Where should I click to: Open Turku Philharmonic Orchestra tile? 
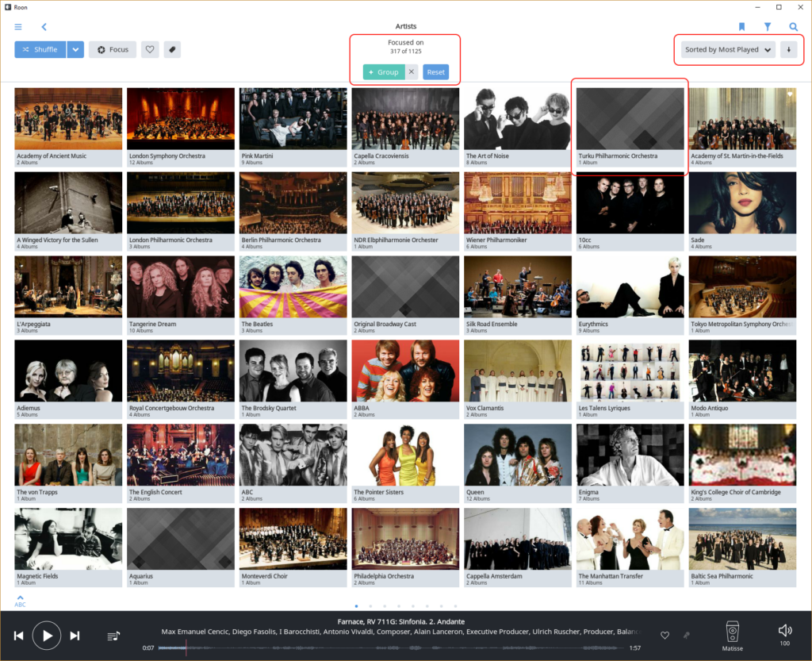pos(630,127)
